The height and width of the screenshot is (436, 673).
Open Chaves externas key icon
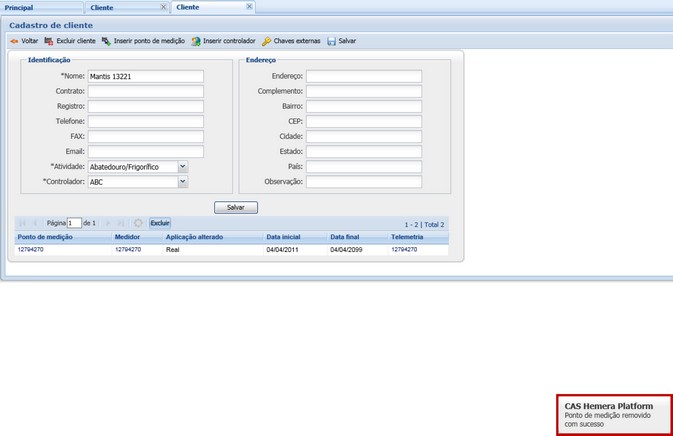266,41
